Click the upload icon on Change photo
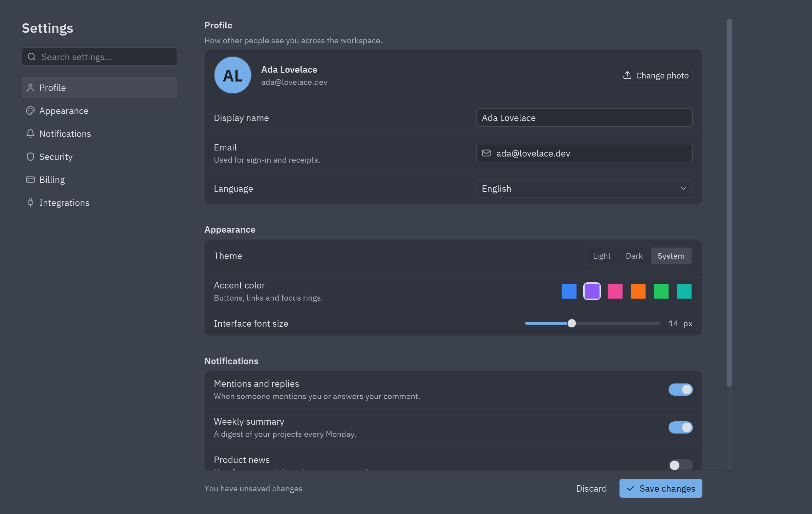The height and width of the screenshot is (514, 812). [627, 75]
